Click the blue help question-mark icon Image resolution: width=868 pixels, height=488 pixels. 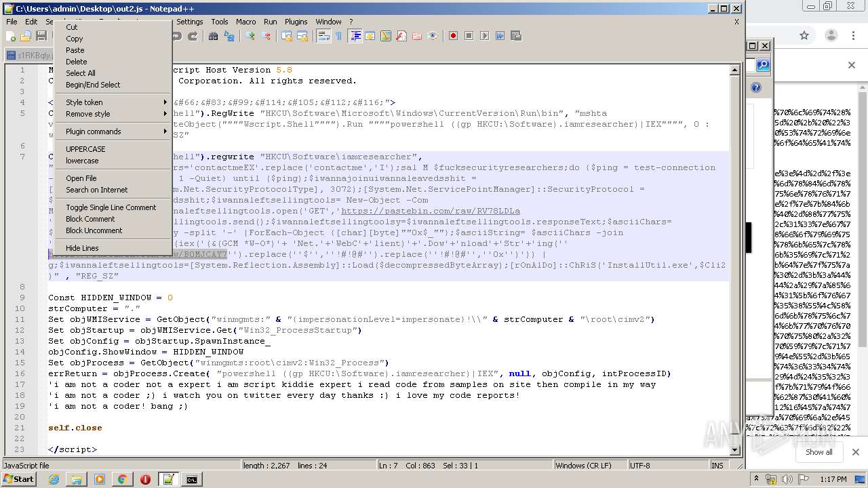[756, 87]
